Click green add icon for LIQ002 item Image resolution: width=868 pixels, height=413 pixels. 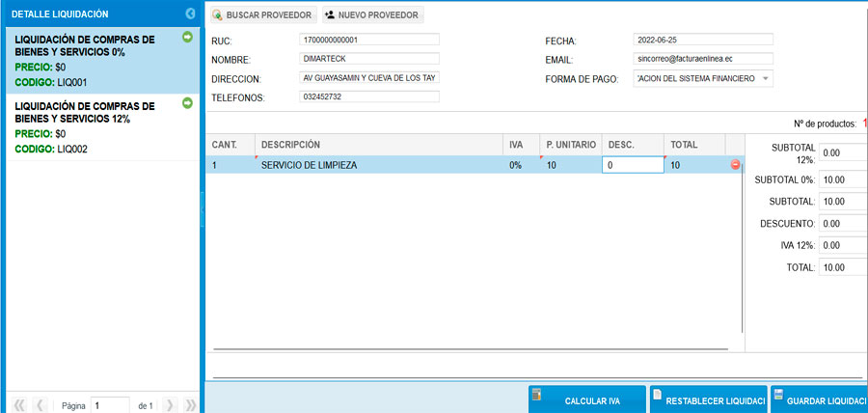tap(187, 102)
